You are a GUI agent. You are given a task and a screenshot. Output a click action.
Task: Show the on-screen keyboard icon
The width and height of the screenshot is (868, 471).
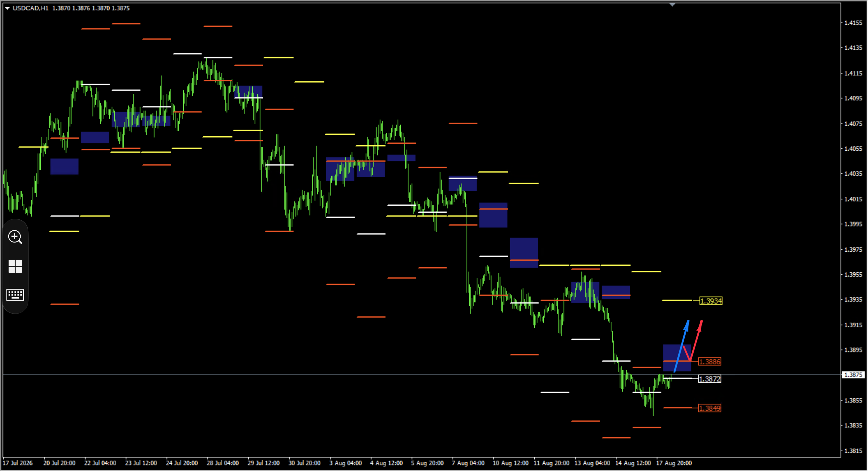click(x=15, y=295)
